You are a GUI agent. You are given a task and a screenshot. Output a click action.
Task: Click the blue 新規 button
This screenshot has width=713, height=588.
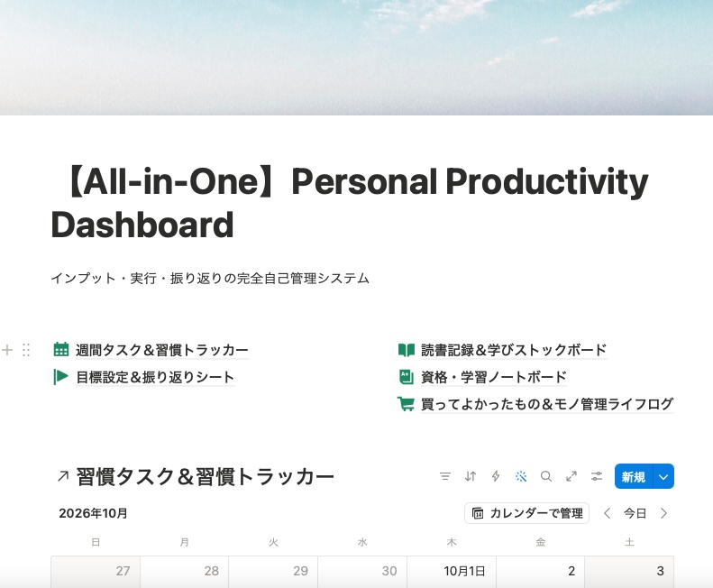(x=634, y=476)
